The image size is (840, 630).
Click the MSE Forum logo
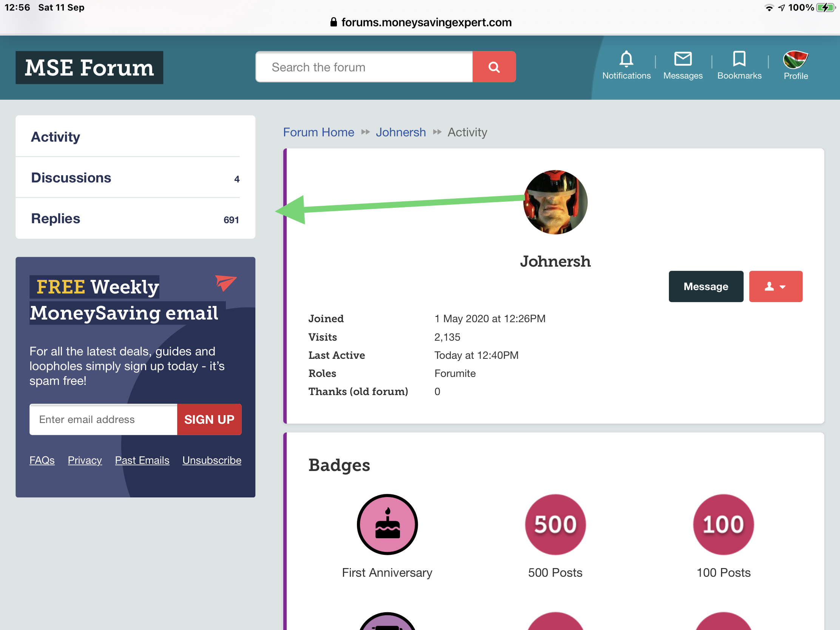(89, 68)
